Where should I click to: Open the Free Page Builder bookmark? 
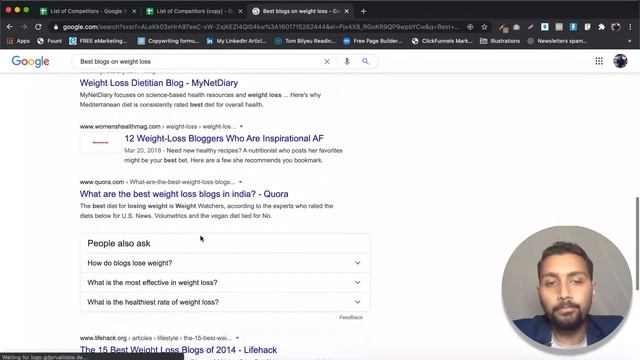coord(373,41)
